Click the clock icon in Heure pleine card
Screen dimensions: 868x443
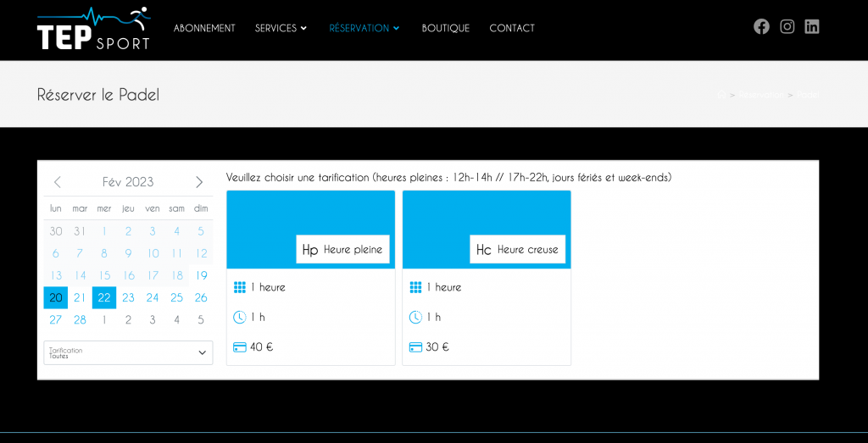point(239,317)
